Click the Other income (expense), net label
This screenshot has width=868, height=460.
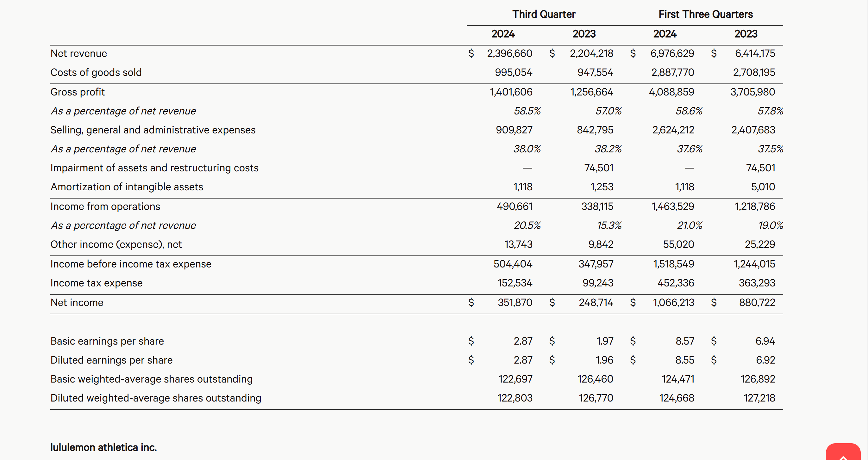coord(116,244)
